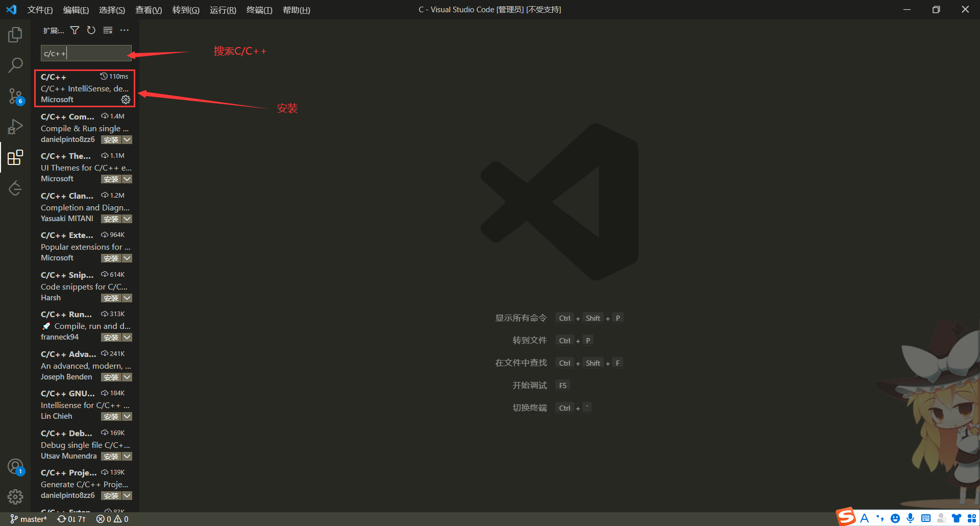Activate Sogou voice input microphone
The width and height of the screenshot is (980, 526).
910,518
